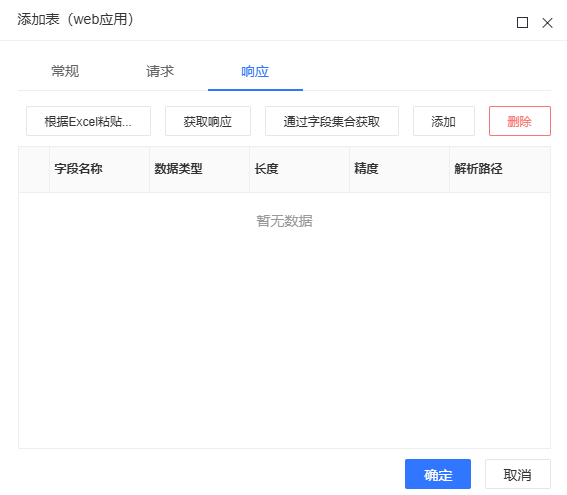Click the 暂无数据 empty table placeholder
Screen dimensions: 567x495
pos(284,221)
